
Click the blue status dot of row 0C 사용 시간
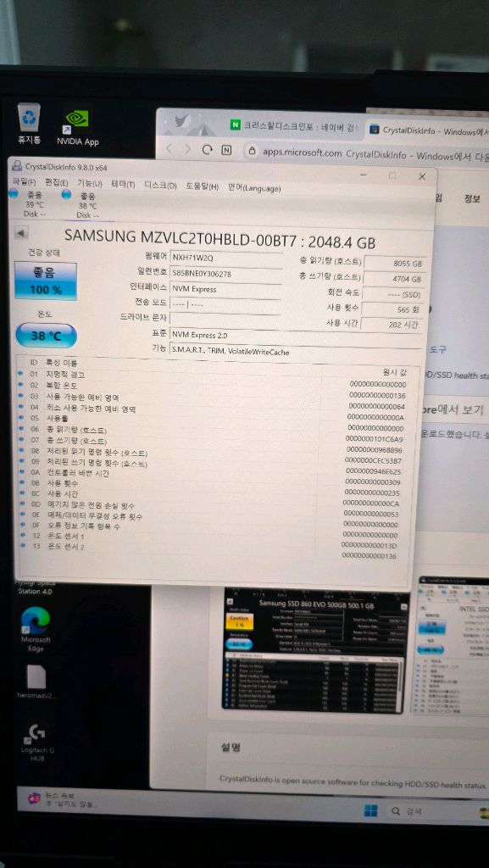(22, 492)
